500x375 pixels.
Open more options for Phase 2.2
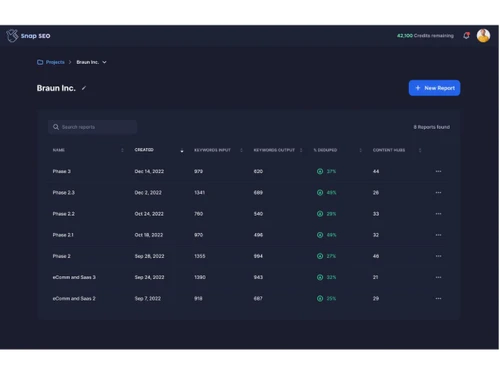[438, 214]
